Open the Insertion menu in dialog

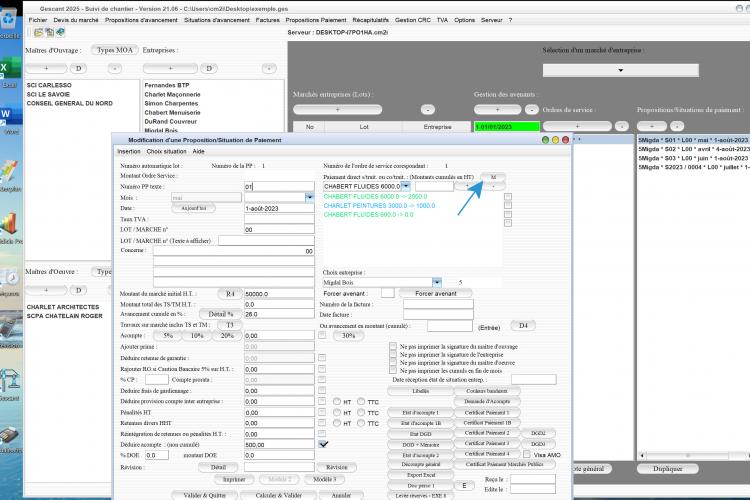tap(129, 151)
